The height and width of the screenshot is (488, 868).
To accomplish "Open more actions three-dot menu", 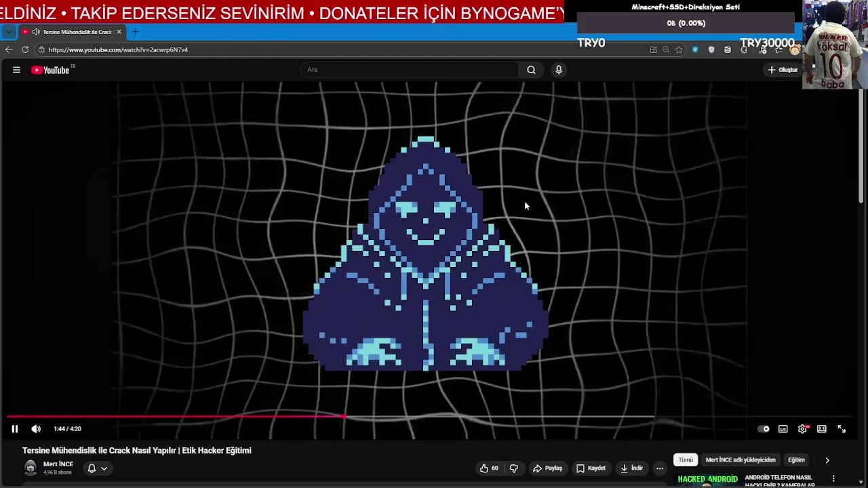I will point(660,468).
